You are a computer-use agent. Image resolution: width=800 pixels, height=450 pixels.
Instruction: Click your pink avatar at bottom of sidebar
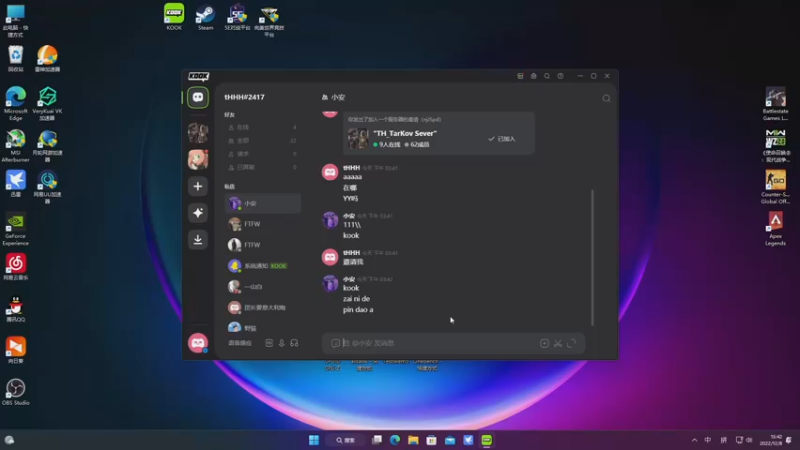[198, 343]
